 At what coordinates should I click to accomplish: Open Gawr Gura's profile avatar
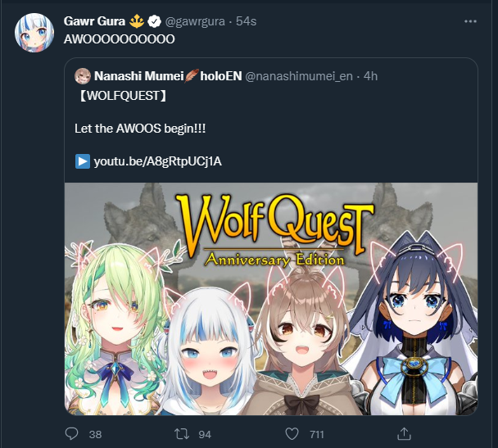34,33
